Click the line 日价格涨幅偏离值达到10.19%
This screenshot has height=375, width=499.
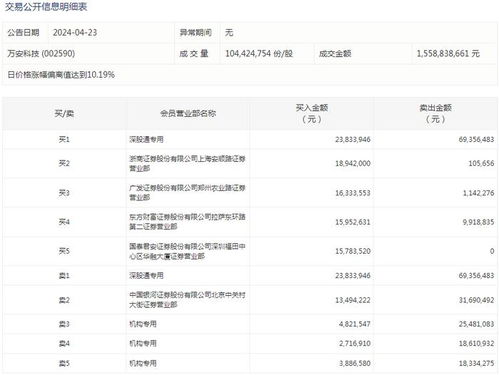61,75
